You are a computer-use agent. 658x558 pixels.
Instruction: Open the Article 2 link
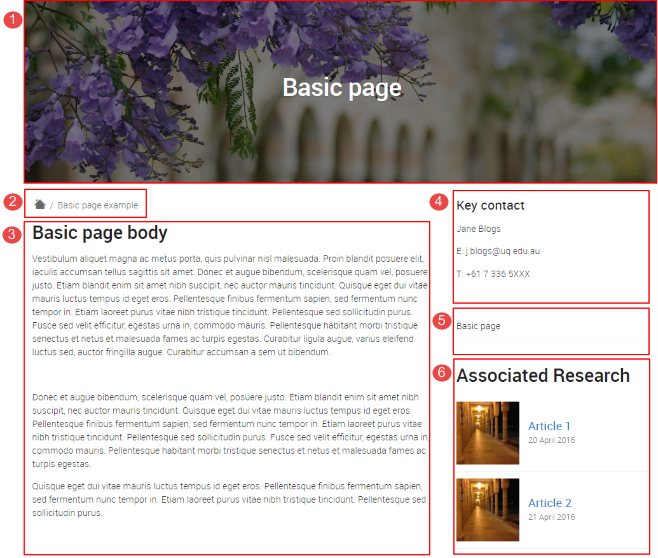[550, 503]
